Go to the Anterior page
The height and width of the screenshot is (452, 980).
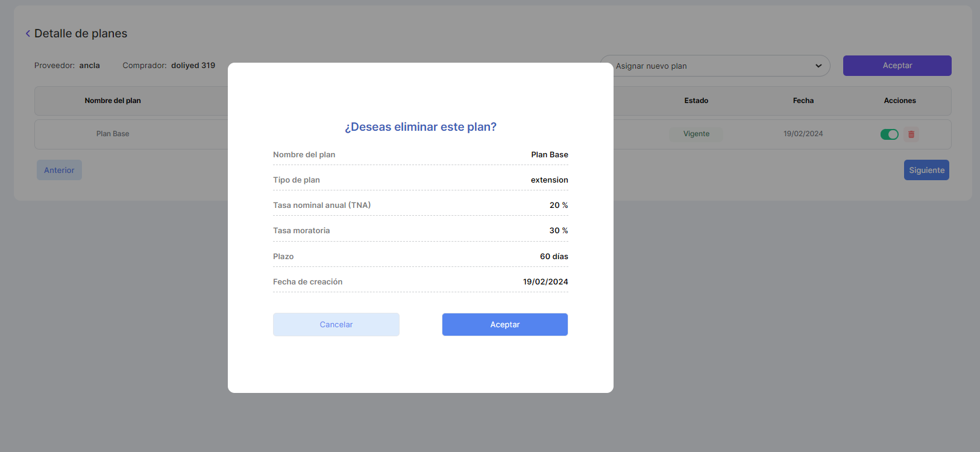pyautogui.click(x=59, y=170)
